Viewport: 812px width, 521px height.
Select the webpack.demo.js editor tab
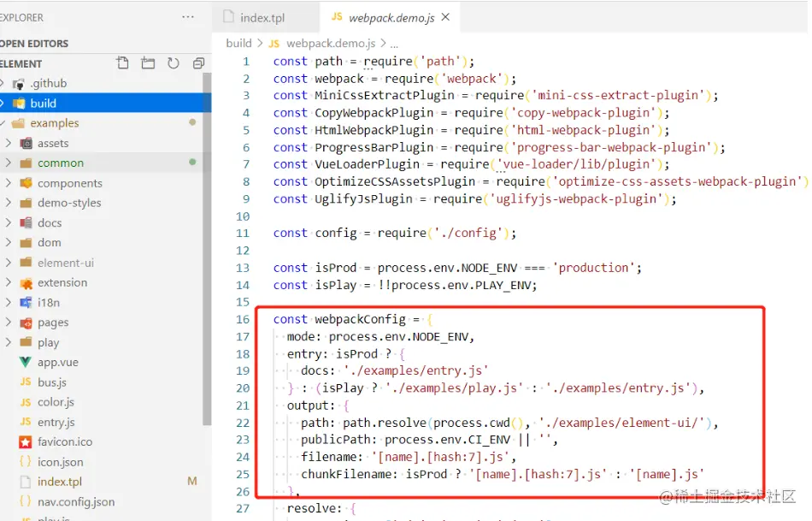(x=391, y=18)
